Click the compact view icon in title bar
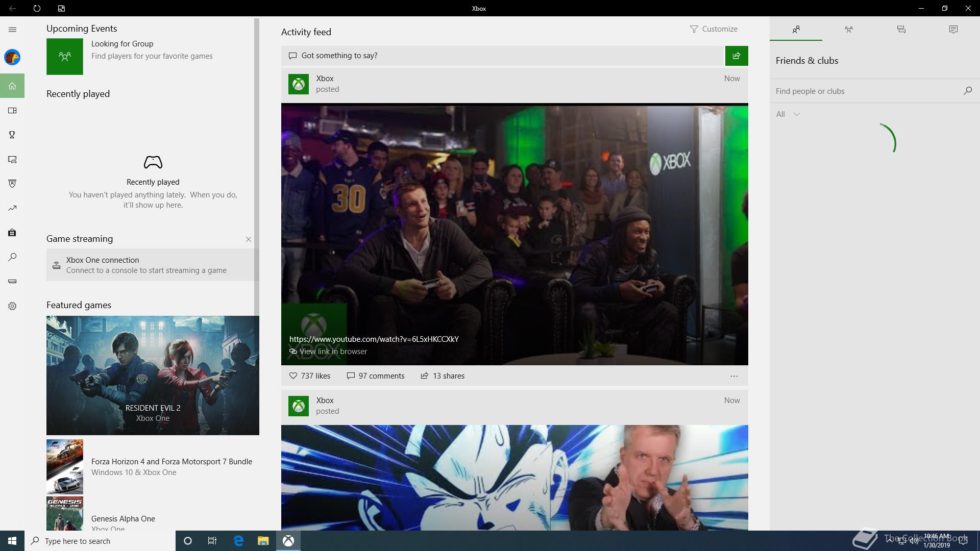This screenshot has width=980, height=551. [61, 8]
